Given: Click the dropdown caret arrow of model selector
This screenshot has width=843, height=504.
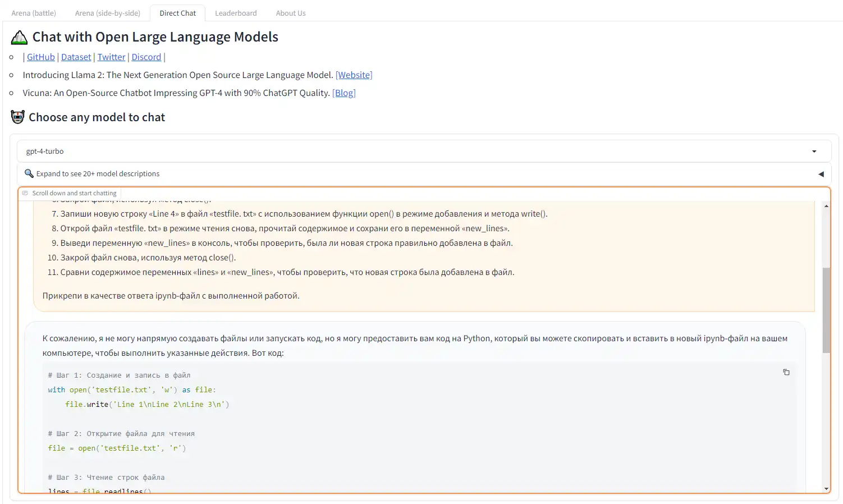Looking at the screenshot, I should pos(814,152).
